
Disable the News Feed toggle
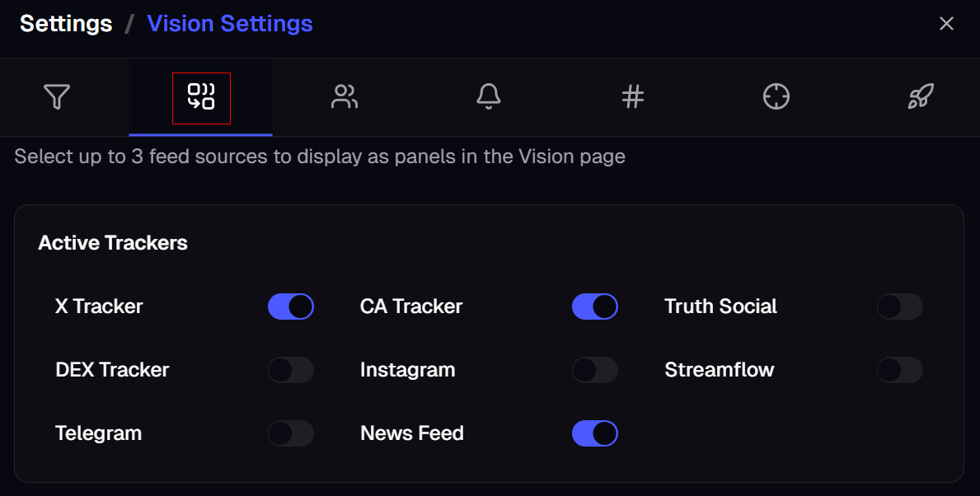click(595, 433)
